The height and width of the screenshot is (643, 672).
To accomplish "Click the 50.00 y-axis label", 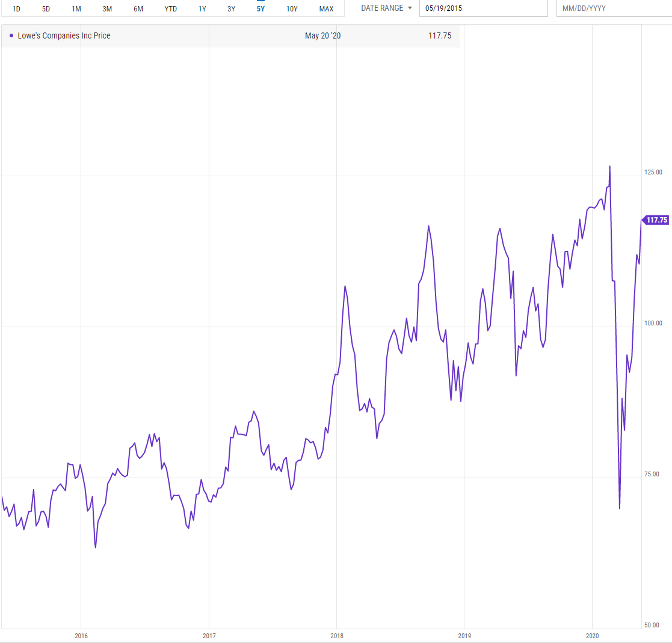I will (x=652, y=625).
